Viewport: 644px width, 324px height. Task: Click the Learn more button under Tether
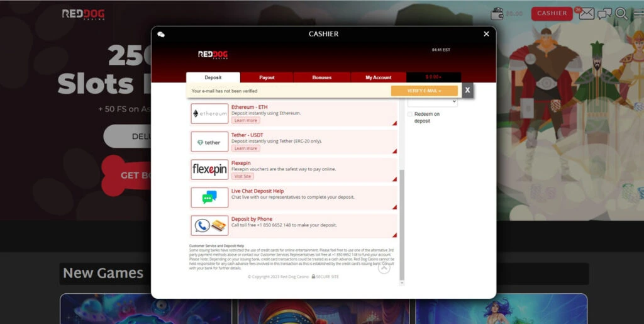tap(246, 148)
